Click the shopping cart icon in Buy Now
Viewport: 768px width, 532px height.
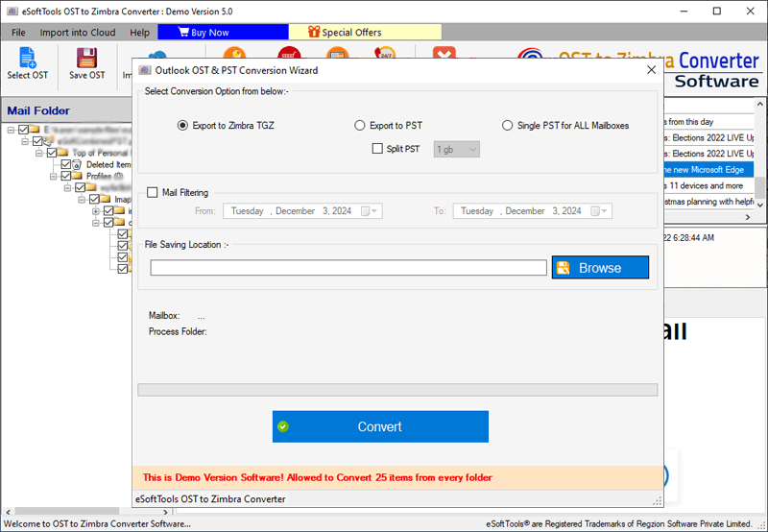pos(183,32)
